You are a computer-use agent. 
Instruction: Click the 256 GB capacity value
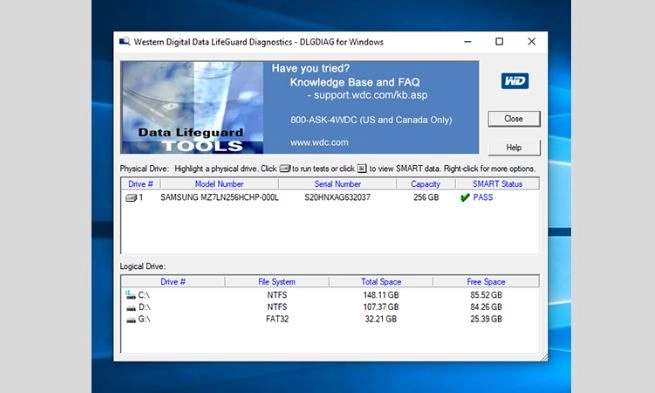tap(426, 198)
